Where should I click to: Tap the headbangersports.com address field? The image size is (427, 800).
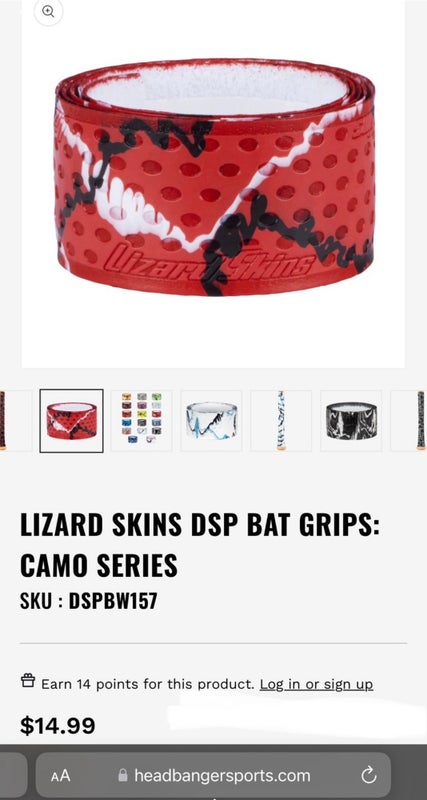pos(213,776)
